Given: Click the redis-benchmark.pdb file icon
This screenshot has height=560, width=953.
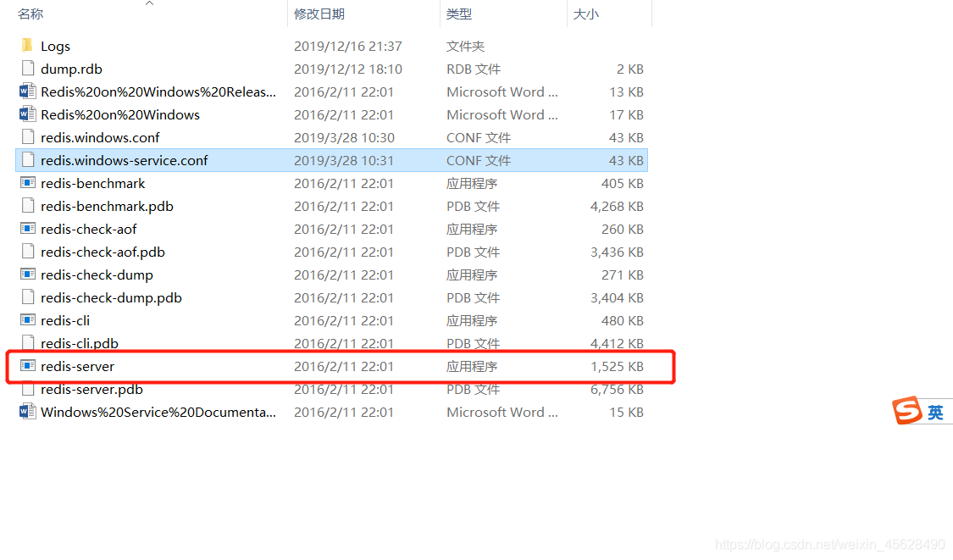Looking at the screenshot, I should click(27, 206).
